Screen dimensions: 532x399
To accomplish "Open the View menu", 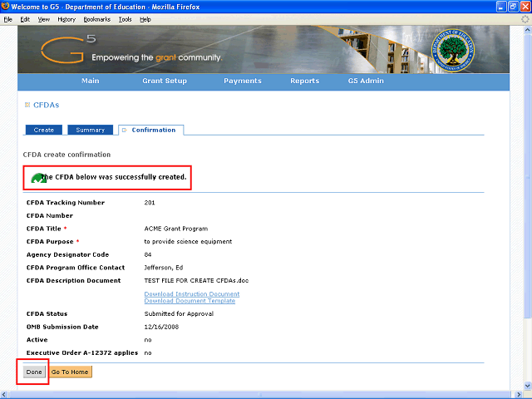I will click(x=44, y=19).
